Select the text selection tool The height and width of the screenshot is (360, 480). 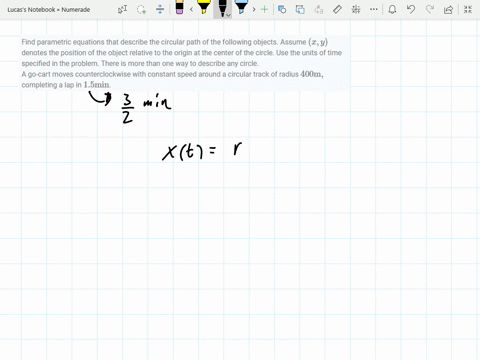[122, 9]
